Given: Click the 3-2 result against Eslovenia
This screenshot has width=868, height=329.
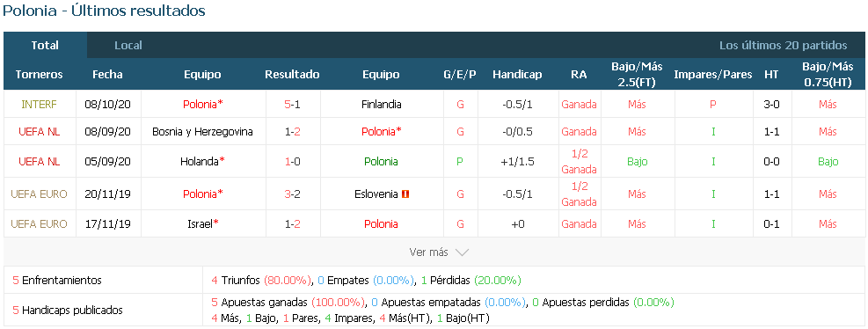Looking at the screenshot, I should pos(292,194).
